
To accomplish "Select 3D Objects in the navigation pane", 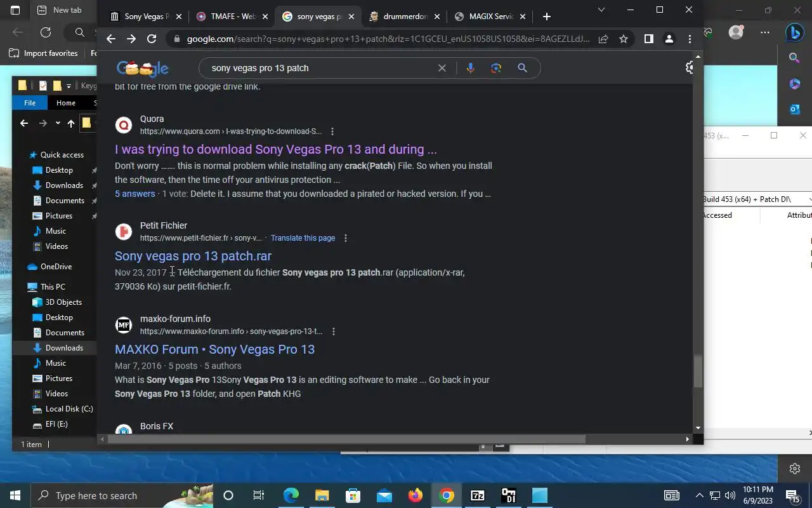I will pos(63,302).
